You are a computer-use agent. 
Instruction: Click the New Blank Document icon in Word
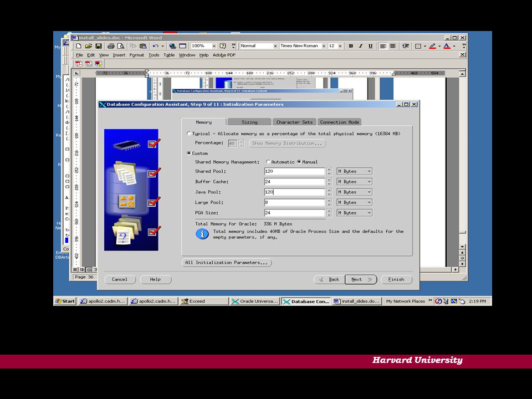tap(79, 46)
